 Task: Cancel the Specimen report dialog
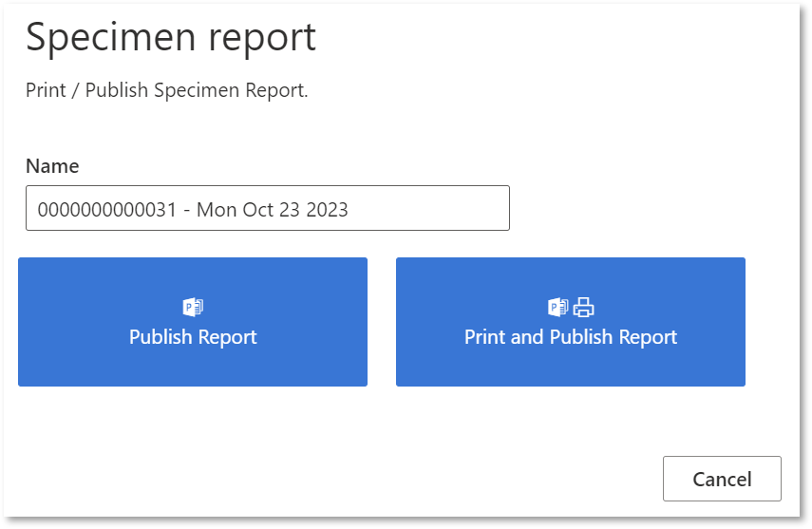pyautogui.click(x=722, y=479)
